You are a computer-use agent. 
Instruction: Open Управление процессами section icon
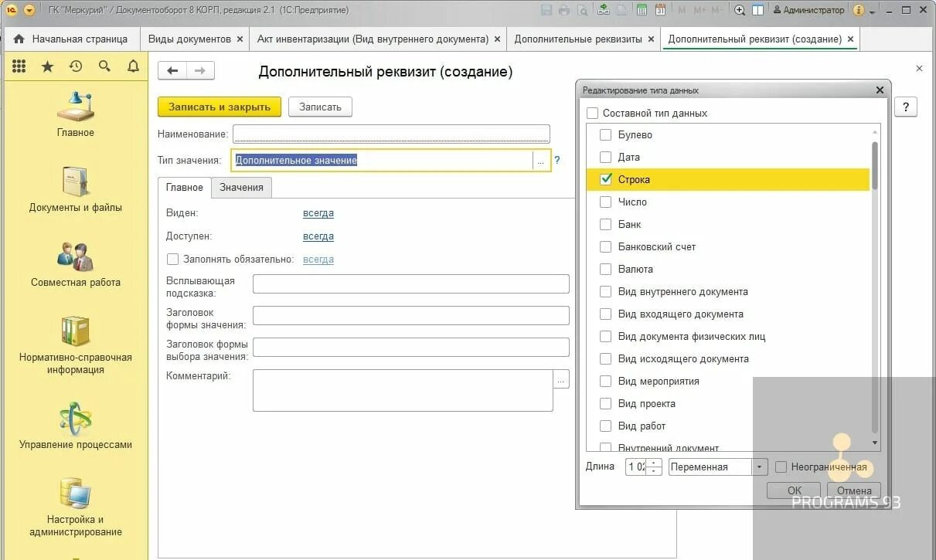pos(76,418)
